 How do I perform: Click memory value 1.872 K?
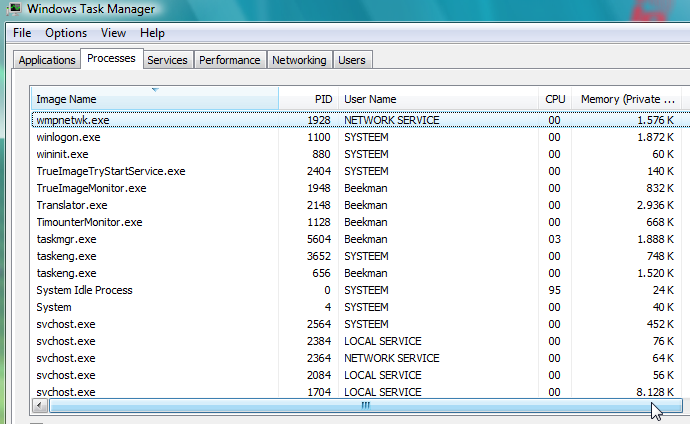(x=655, y=137)
